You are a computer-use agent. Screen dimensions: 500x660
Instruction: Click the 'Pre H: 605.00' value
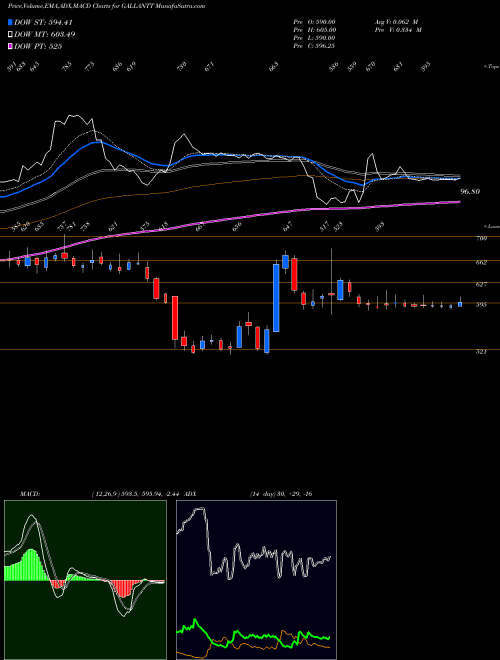click(314, 30)
